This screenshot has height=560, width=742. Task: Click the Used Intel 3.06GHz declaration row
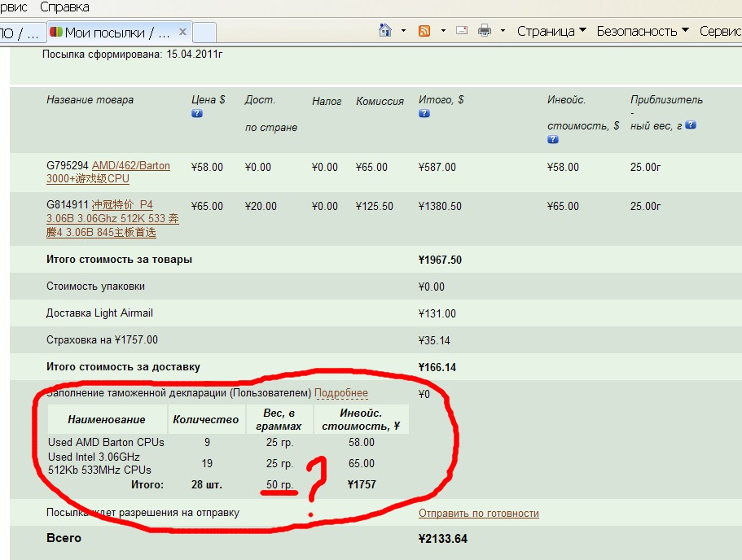[x=100, y=463]
